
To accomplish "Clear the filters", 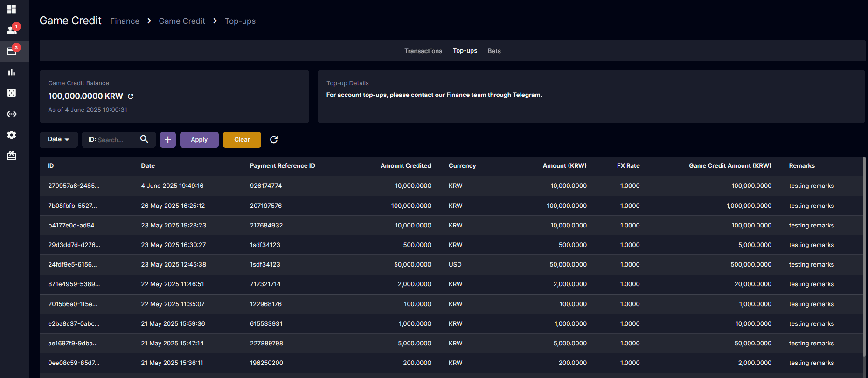I will click(x=242, y=140).
